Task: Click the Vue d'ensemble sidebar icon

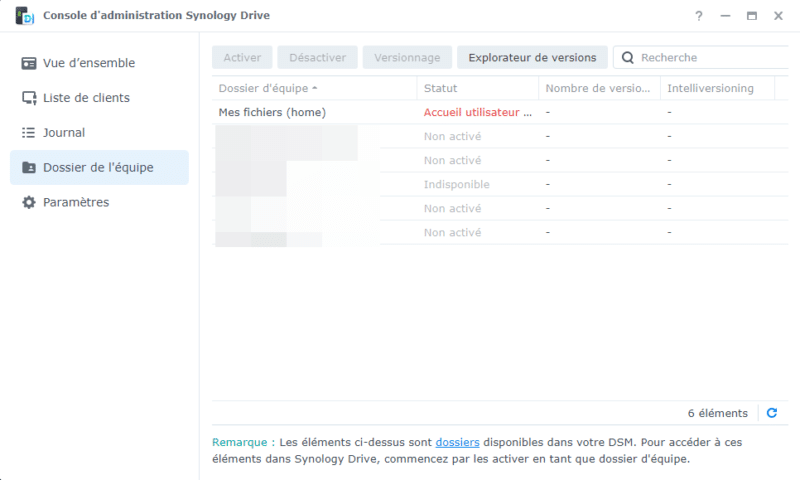Action: coord(29,63)
